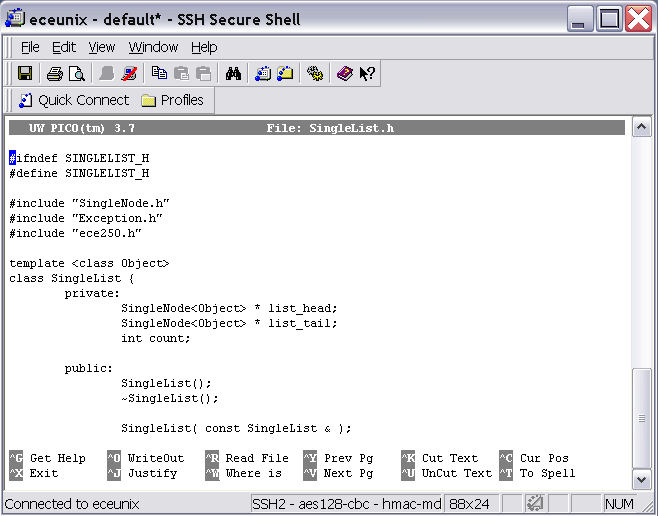The height and width of the screenshot is (516, 658).
Task: Click the Quick Connect button
Action: [74, 100]
